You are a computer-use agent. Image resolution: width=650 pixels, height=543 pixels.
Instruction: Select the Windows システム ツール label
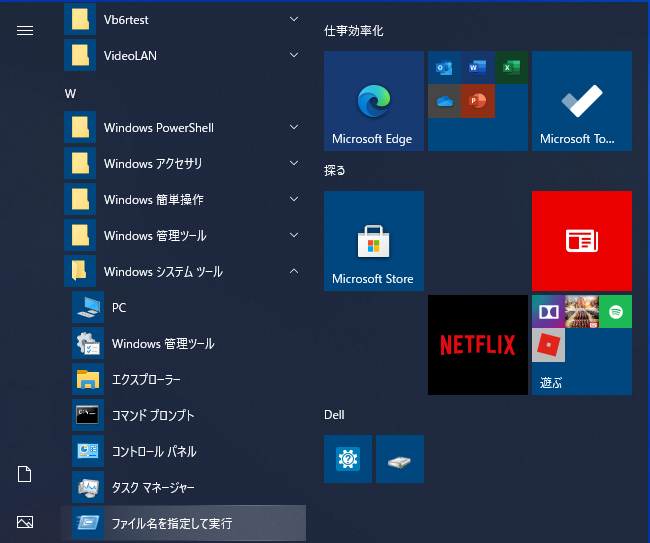point(163,272)
